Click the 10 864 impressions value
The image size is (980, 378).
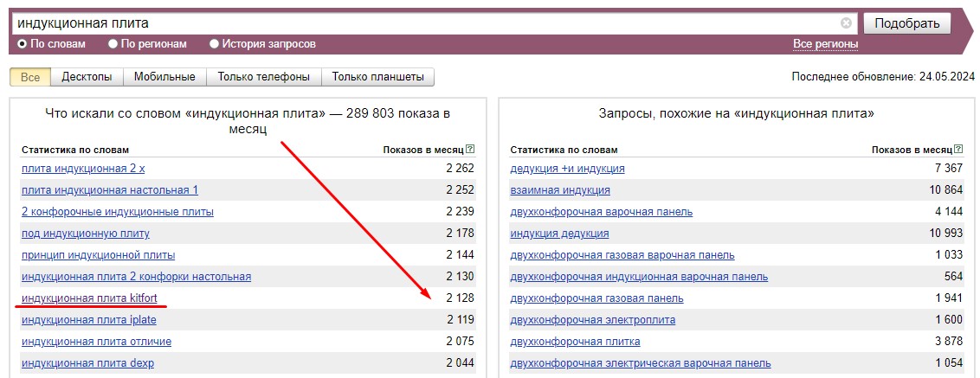coord(945,190)
